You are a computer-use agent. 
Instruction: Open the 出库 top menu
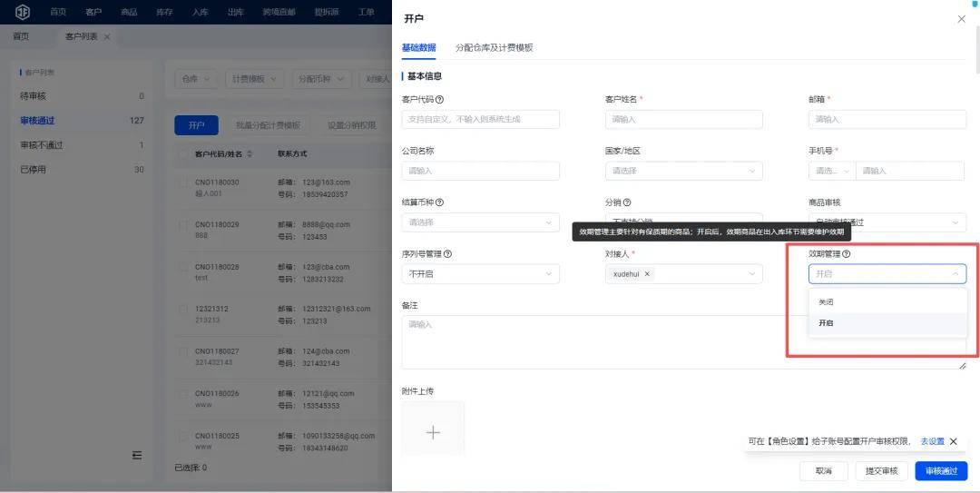coord(236,12)
